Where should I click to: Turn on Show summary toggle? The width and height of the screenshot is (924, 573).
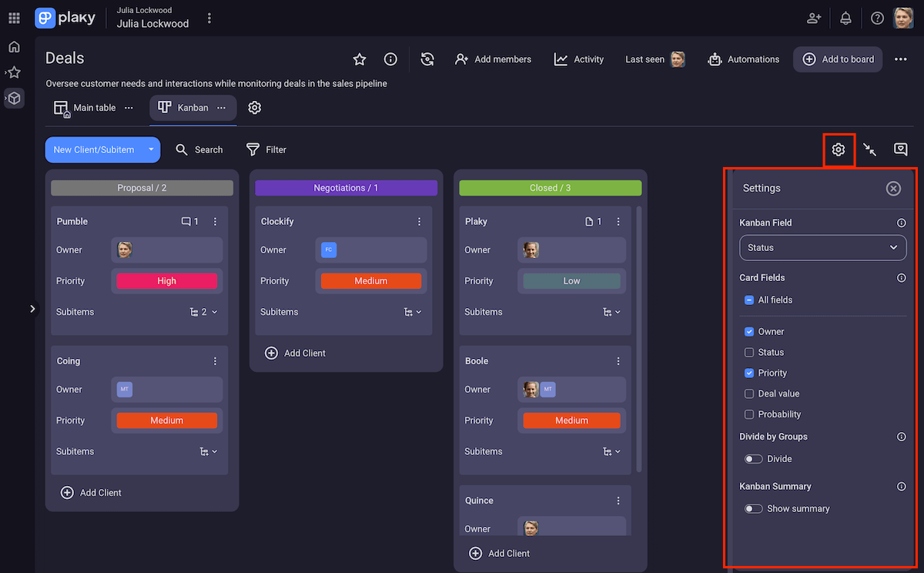point(753,508)
